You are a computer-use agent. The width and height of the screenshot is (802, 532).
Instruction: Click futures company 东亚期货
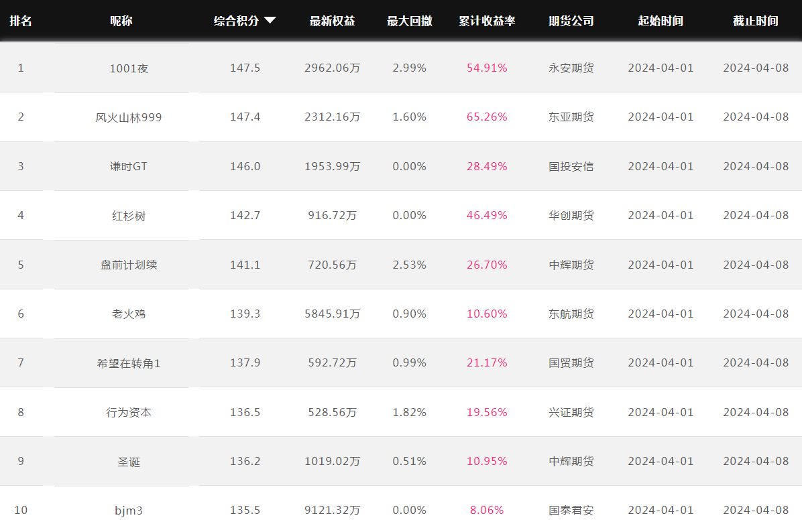(571, 117)
